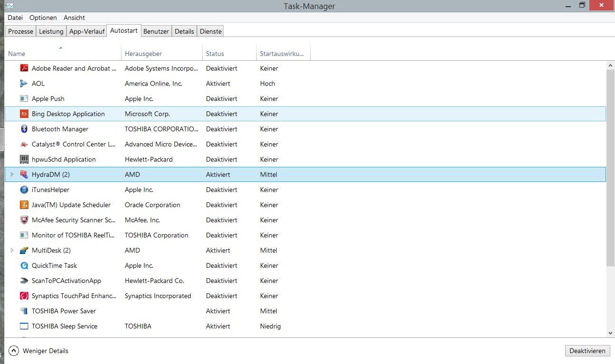Click Oracle Corporation publisher cell

(152, 205)
